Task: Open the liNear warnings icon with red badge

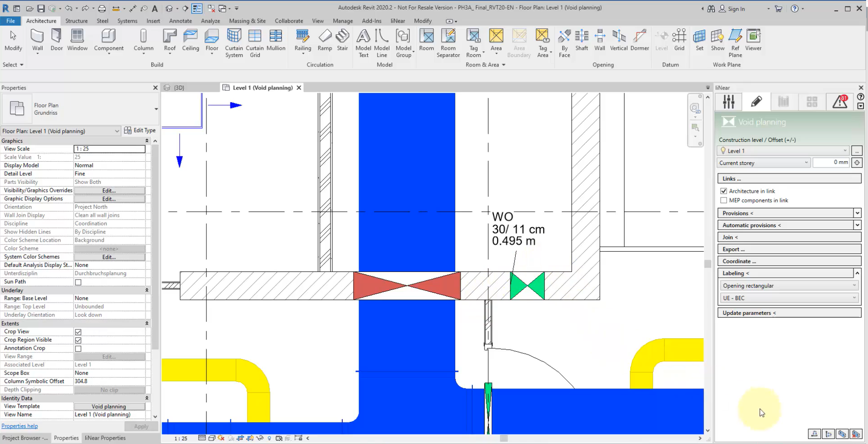Action: [840, 102]
